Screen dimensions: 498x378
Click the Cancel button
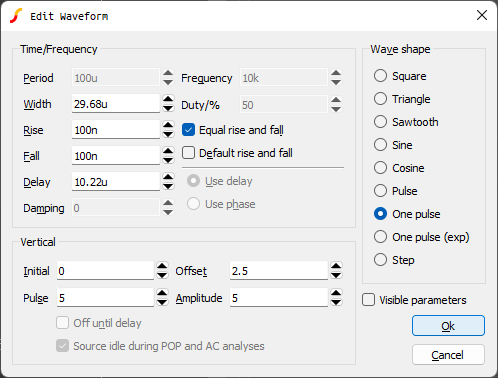448,355
